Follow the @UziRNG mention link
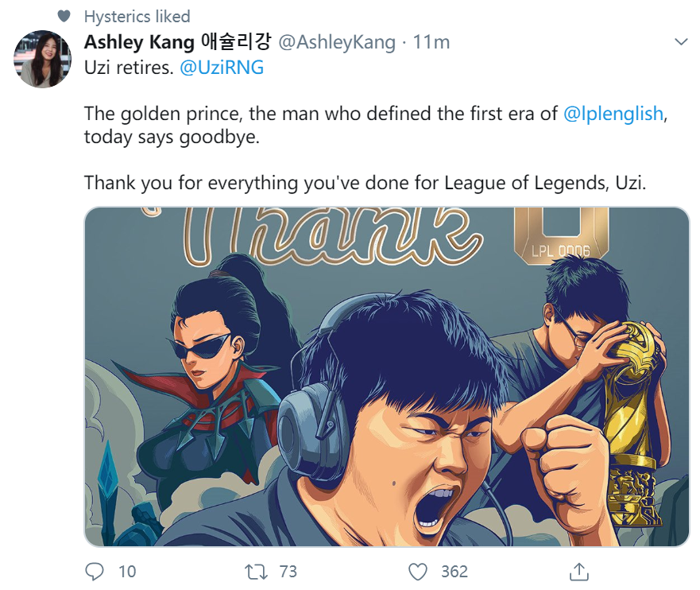Image resolution: width=700 pixels, height=590 pixels. 222,68
